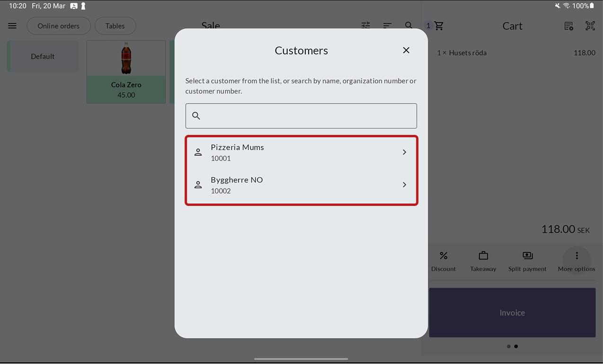Open More options menu
The width and height of the screenshot is (603, 364).
(576, 261)
